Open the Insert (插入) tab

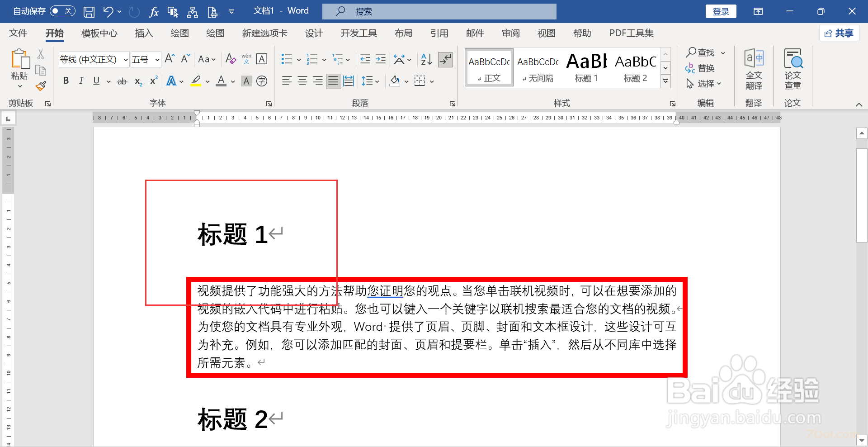click(x=144, y=33)
